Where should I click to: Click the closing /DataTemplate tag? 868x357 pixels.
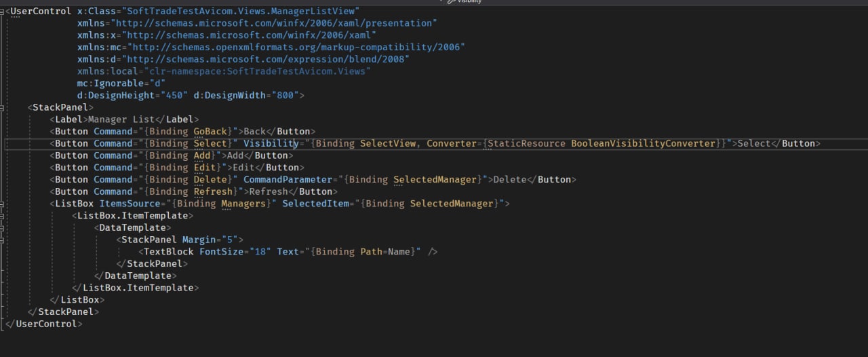tap(136, 276)
